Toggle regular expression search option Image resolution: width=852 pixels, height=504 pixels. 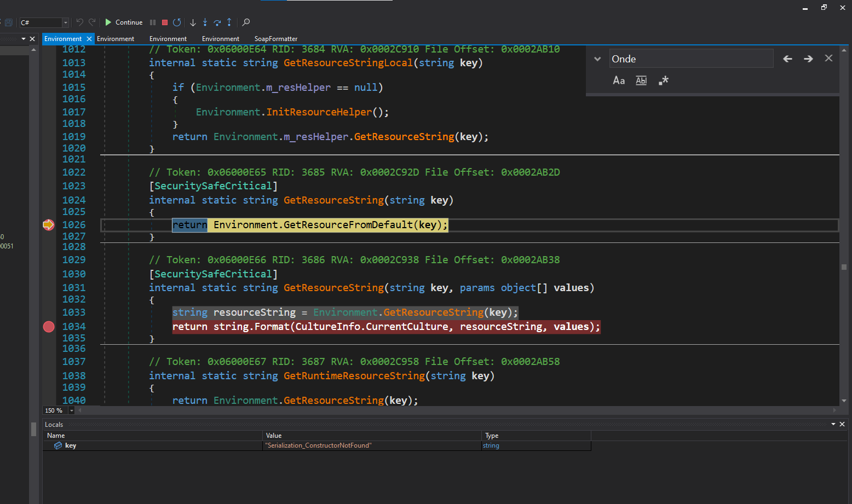pyautogui.click(x=664, y=80)
